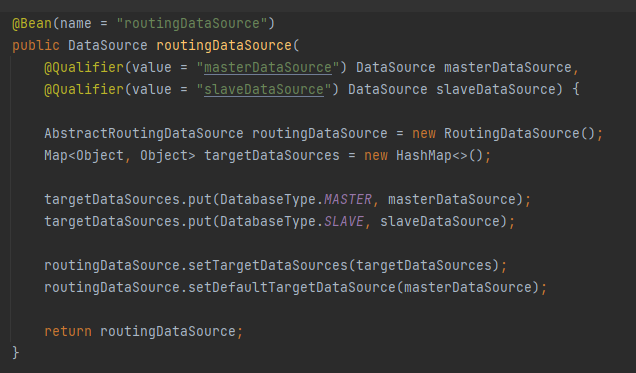
Task: Click the routingDataSource method name in declaration
Action: click(x=224, y=45)
